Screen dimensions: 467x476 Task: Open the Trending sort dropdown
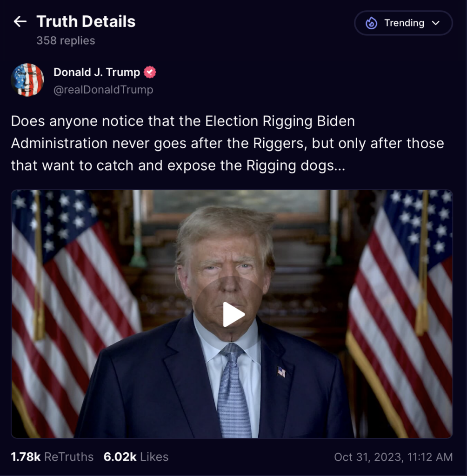[x=403, y=23]
